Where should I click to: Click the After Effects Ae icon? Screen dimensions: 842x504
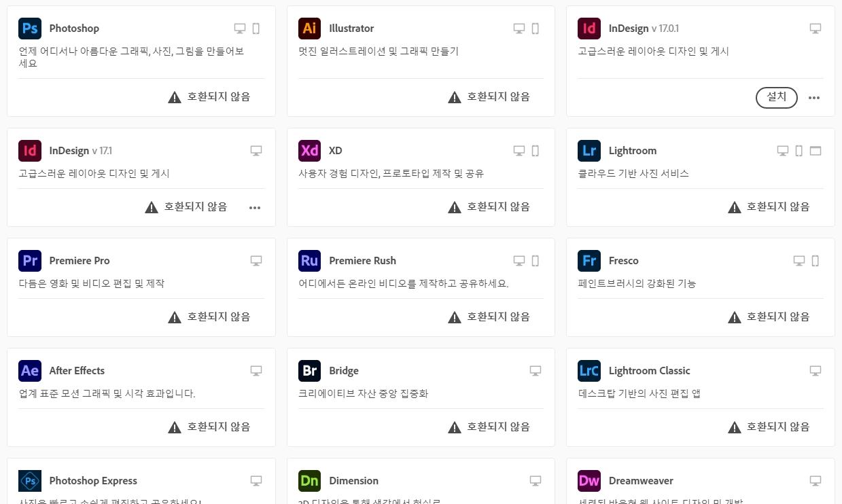coord(30,371)
